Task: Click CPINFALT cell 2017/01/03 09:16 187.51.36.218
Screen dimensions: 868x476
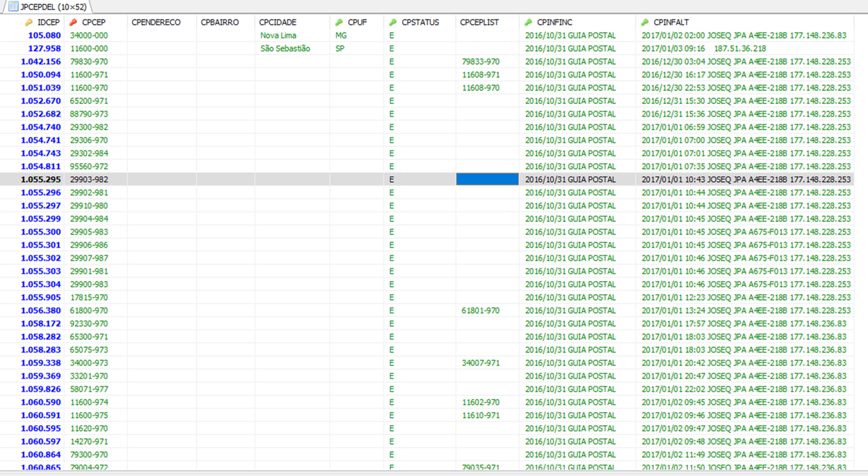Action: tap(704, 49)
